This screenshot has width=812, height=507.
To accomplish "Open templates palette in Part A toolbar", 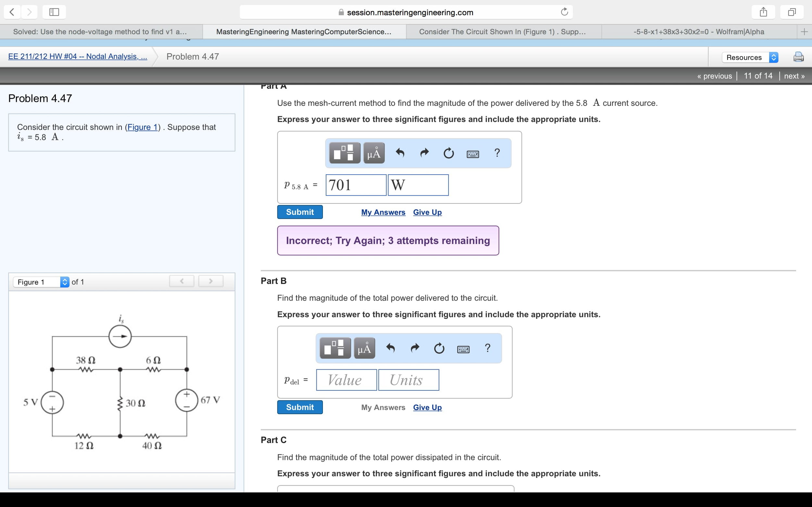I will coord(345,153).
